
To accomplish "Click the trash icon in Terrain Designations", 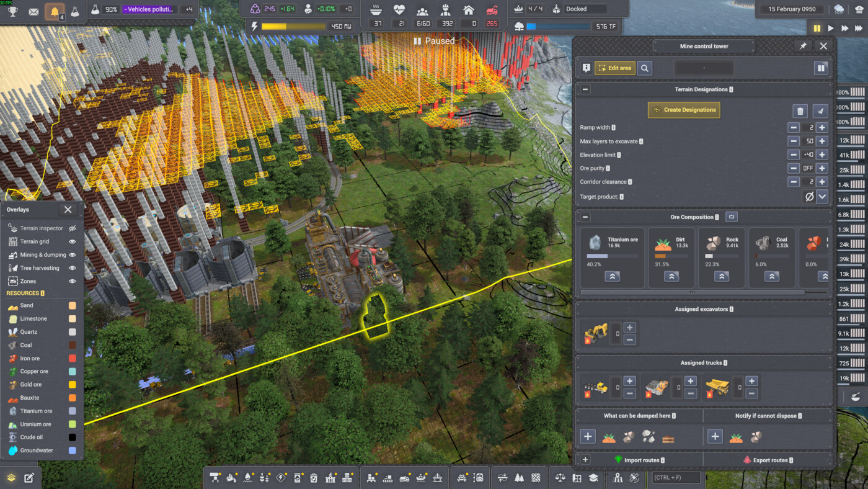I will pos(800,111).
